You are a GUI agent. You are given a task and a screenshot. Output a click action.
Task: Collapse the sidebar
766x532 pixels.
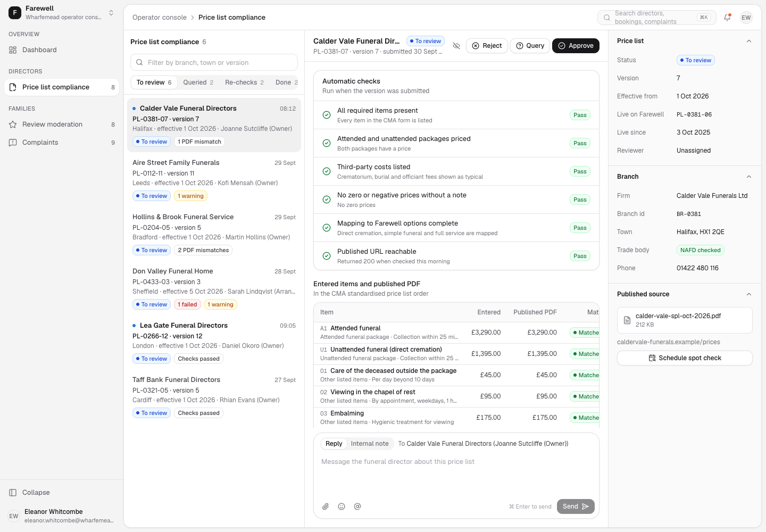[62, 493]
